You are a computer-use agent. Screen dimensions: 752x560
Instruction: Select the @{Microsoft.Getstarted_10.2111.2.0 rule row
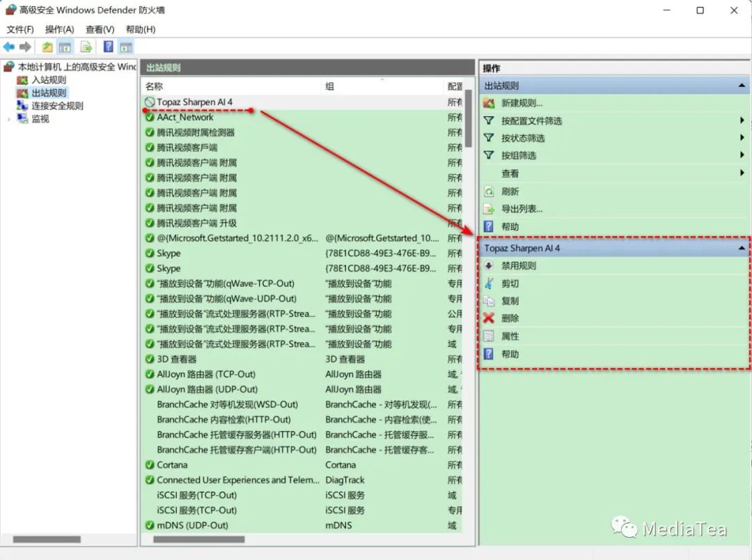(303, 238)
